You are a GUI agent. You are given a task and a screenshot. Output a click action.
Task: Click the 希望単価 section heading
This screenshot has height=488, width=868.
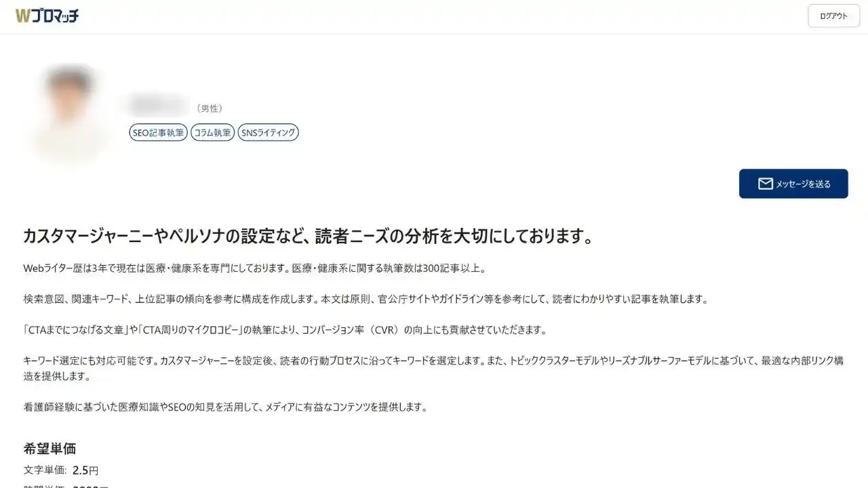click(x=50, y=448)
